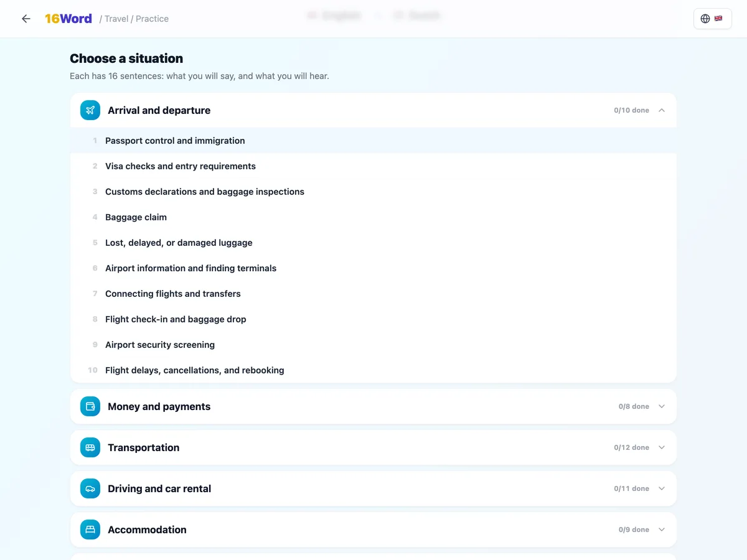
Task: Expand the Driving and car rental chevron
Action: (x=662, y=488)
